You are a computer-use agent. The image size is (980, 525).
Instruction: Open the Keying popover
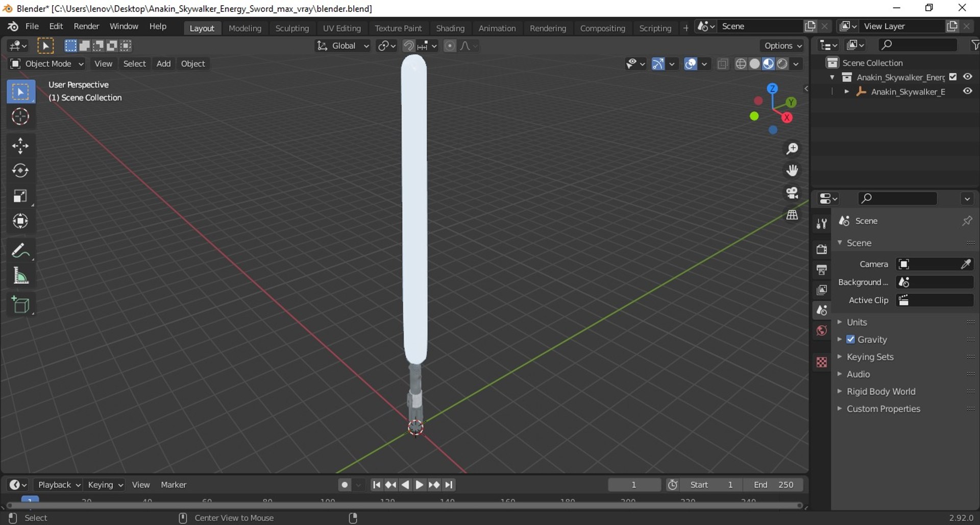pos(105,485)
